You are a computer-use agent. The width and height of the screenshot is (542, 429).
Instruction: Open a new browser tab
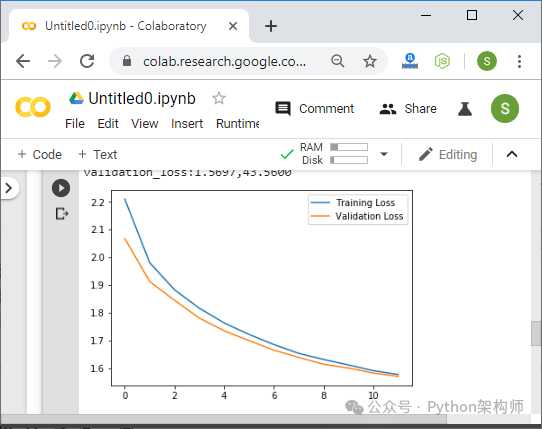pos(271,26)
